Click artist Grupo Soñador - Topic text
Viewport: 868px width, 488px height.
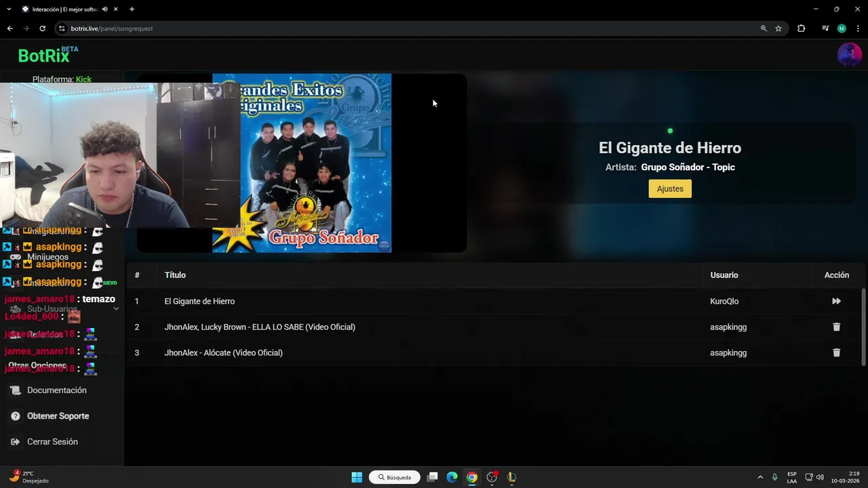688,167
